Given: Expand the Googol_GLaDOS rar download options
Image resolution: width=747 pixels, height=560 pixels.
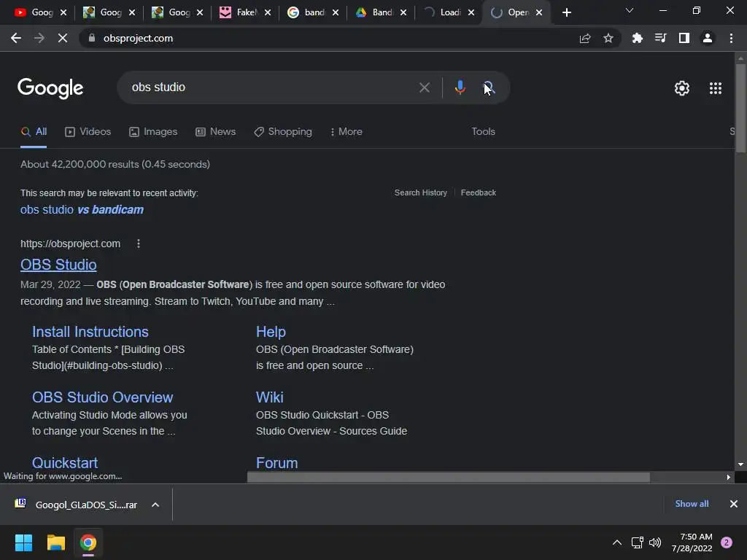Looking at the screenshot, I should pyautogui.click(x=155, y=505).
